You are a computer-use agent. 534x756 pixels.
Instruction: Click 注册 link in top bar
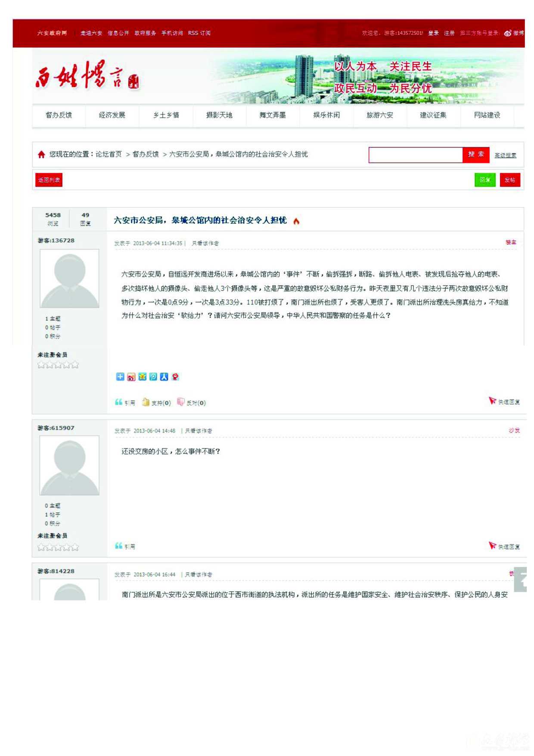449,33
